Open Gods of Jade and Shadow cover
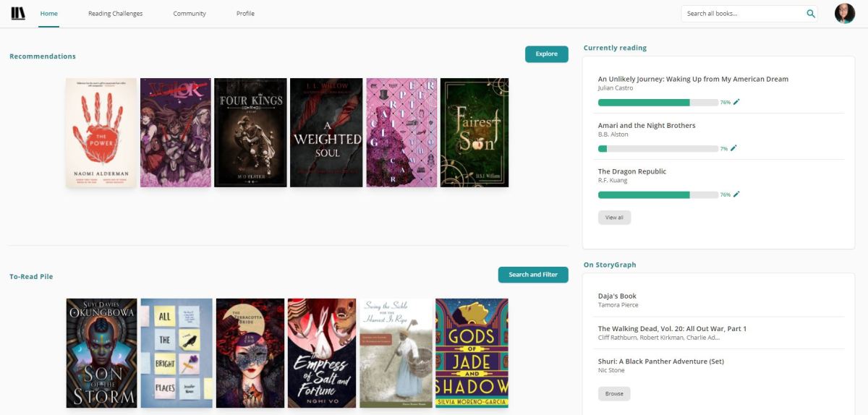The image size is (868, 415). coord(472,353)
